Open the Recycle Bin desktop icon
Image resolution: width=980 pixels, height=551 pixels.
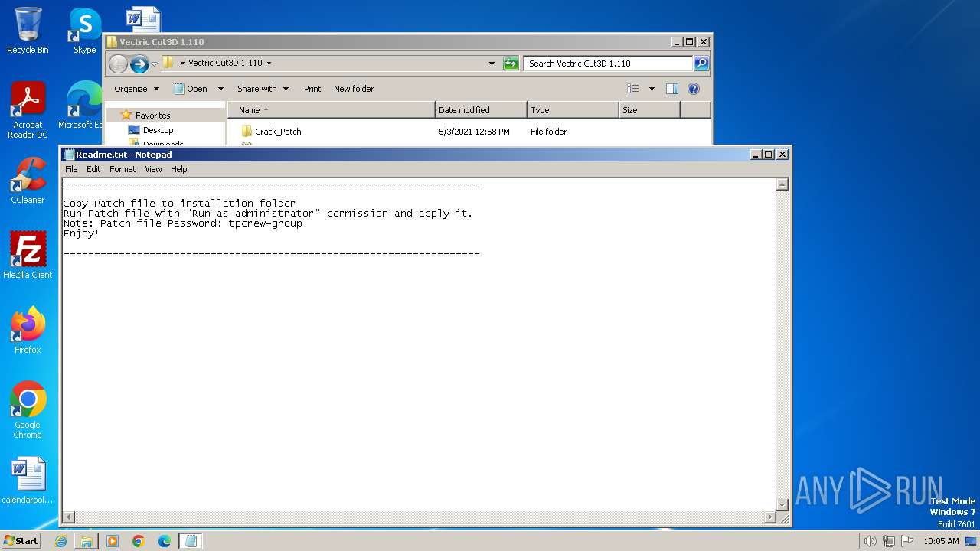click(28, 31)
